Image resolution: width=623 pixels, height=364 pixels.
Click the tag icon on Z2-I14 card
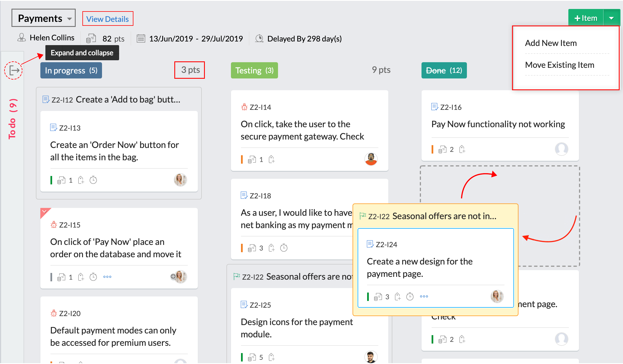(272, 159)
